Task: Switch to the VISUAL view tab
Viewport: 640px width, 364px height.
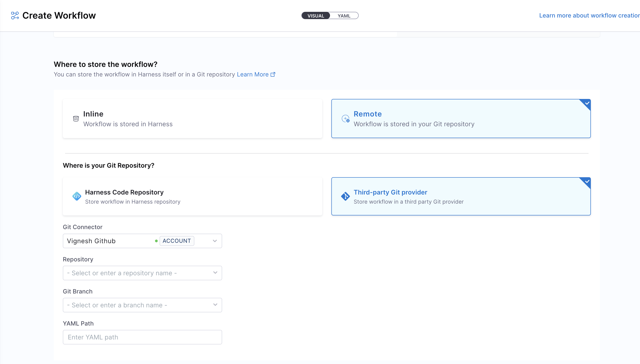Action: 316,16
